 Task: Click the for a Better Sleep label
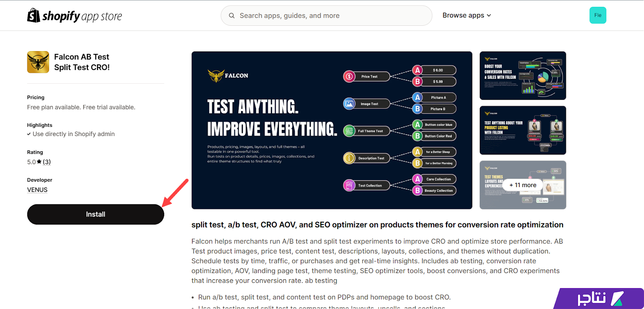coord(438,152)
